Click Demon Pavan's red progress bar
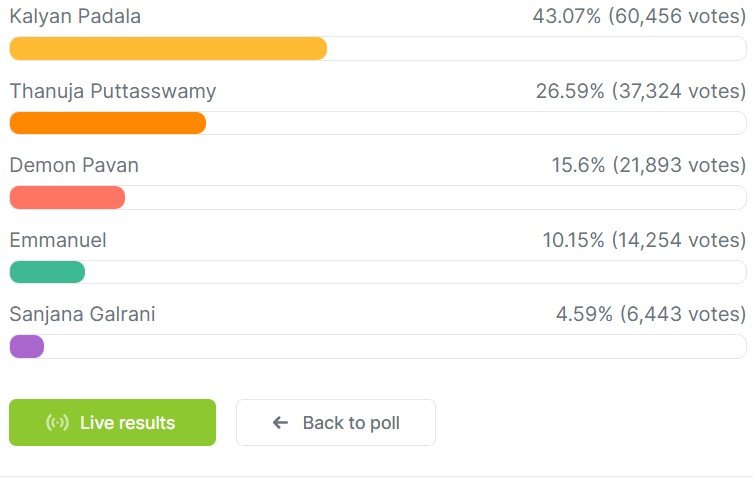This screenshot has width=753, height=486. click(67, 198)
